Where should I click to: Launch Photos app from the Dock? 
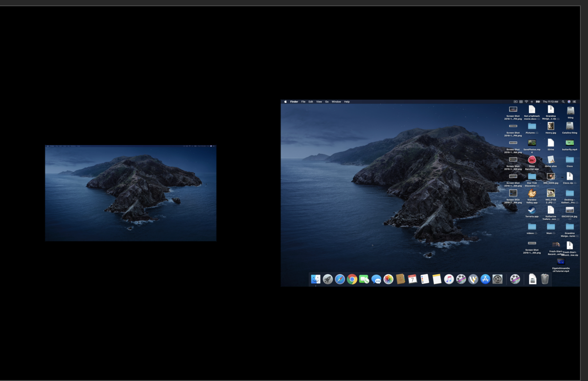[388, 279]
